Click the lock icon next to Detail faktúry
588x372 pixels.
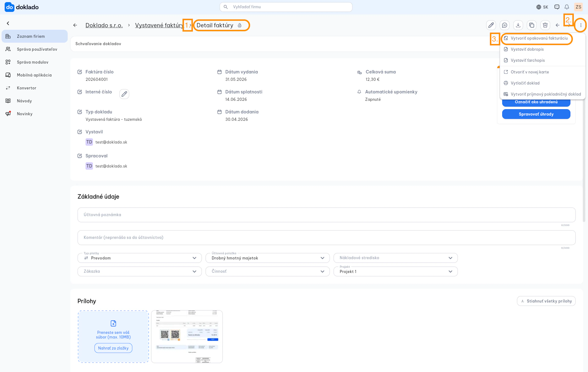point(239,25)
